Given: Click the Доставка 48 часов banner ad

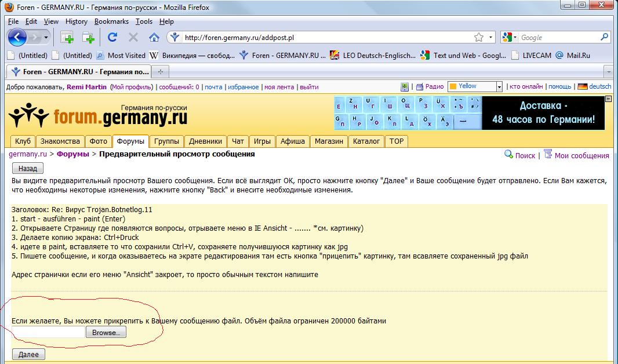Looking at the screenshot, I should click(x=469, y=113).
